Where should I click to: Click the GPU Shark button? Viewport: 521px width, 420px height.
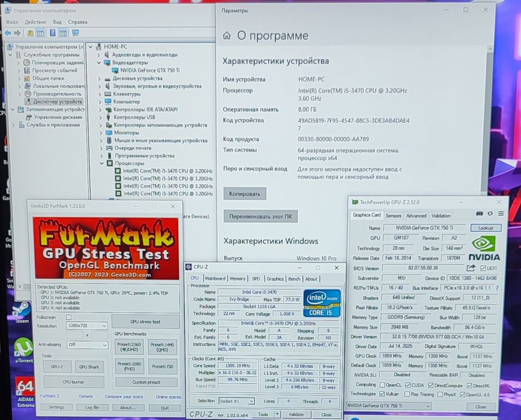click(89, 367)
